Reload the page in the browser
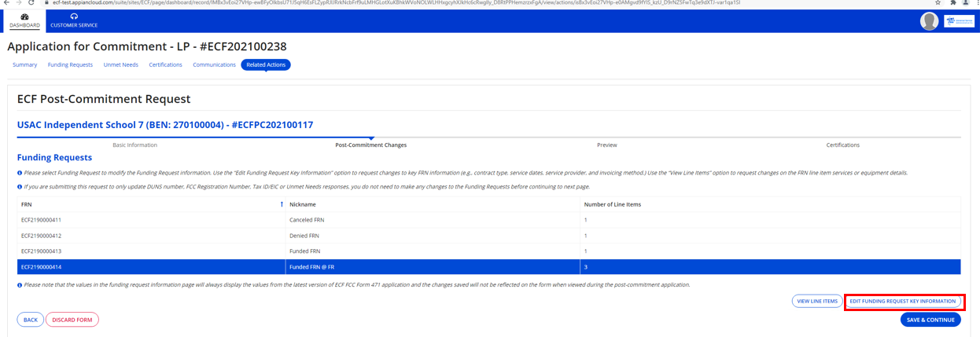 [x=31, y=3]
